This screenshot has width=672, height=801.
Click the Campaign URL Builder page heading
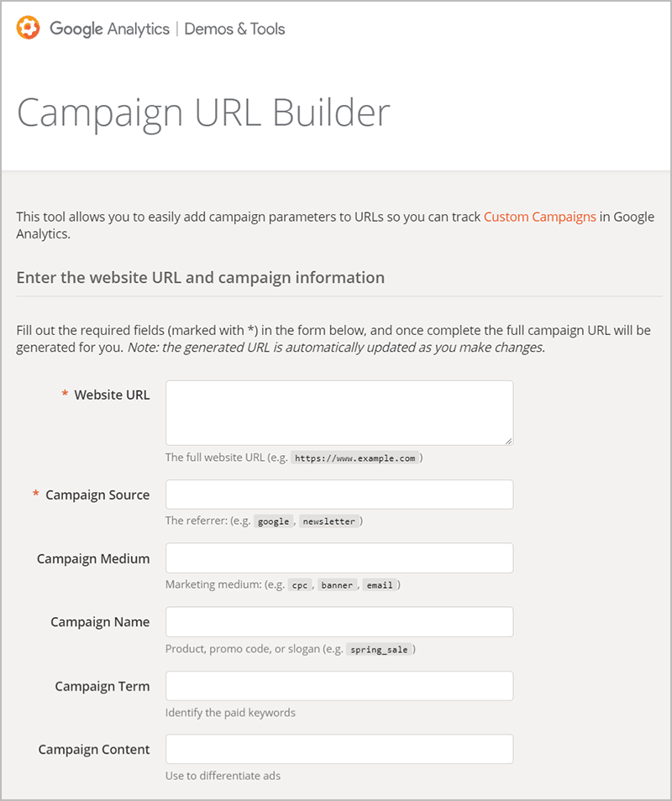coord(203,113)
